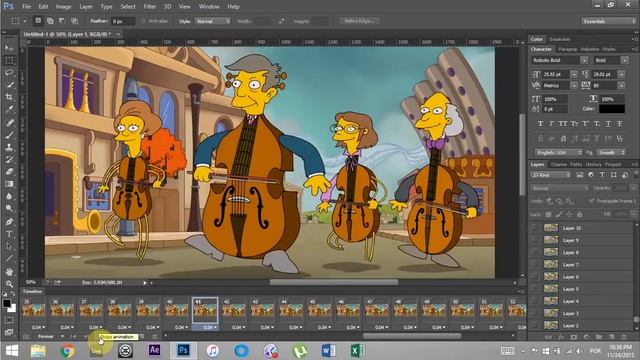The image size is (640, 360).
Task: Select the Quick Selection tool
Action: pyautogui.click(x=9, y=85)
